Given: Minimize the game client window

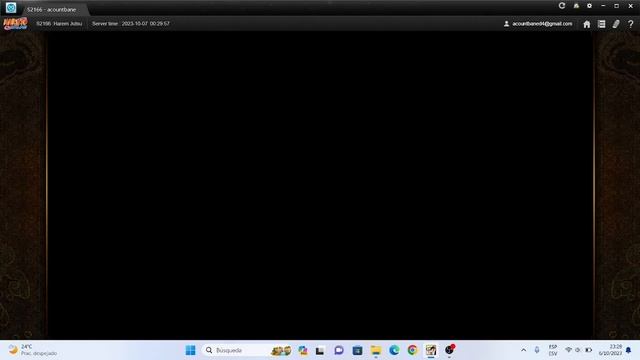Looking at the screenshot, I should 603,6.
